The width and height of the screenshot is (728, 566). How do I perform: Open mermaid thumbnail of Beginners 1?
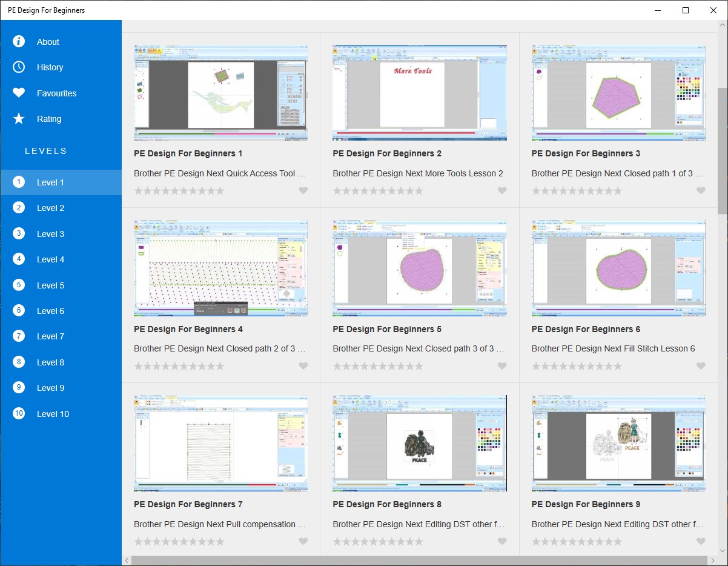tap(220, 92)
